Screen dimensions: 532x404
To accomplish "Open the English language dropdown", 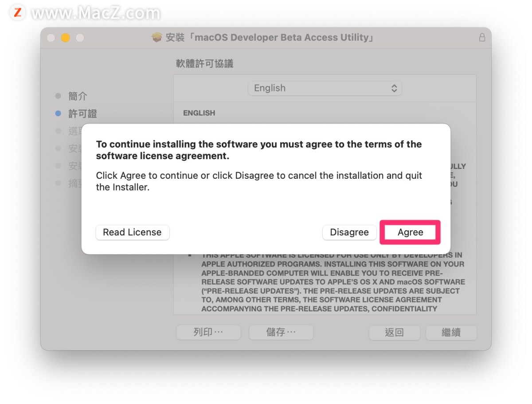I will point(325,88).
